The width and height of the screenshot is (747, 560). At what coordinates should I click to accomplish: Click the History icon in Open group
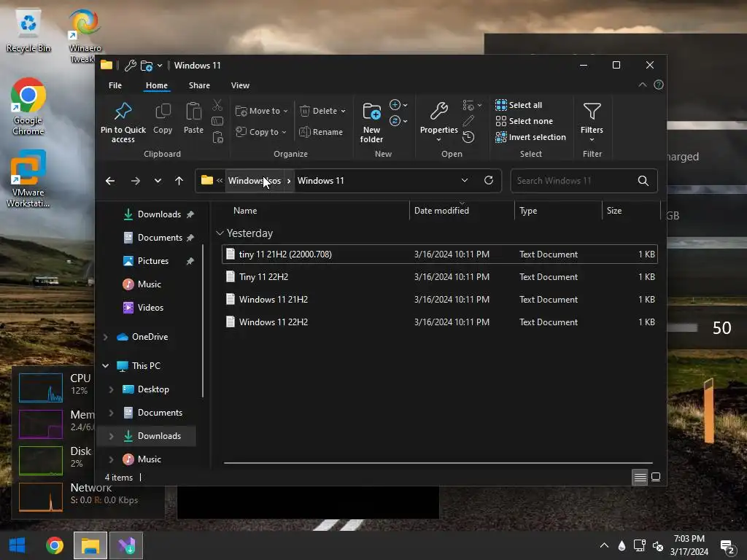[468, 137]
